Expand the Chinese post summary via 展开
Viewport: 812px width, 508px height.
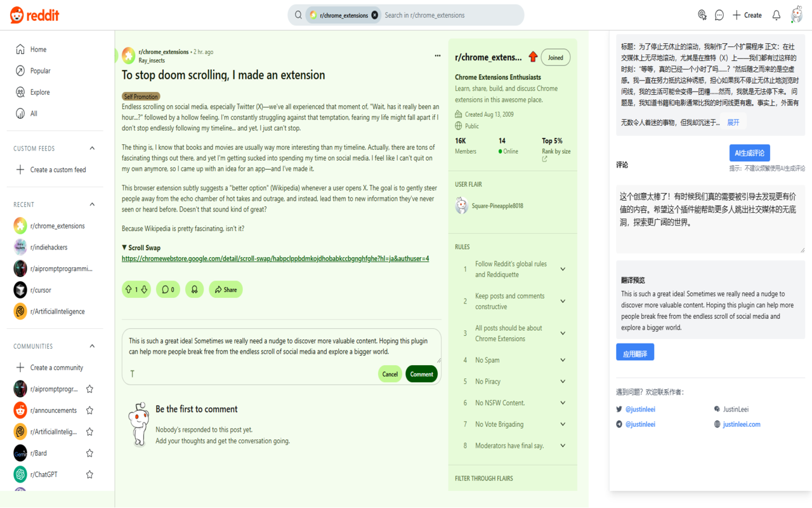coord(733,122)
